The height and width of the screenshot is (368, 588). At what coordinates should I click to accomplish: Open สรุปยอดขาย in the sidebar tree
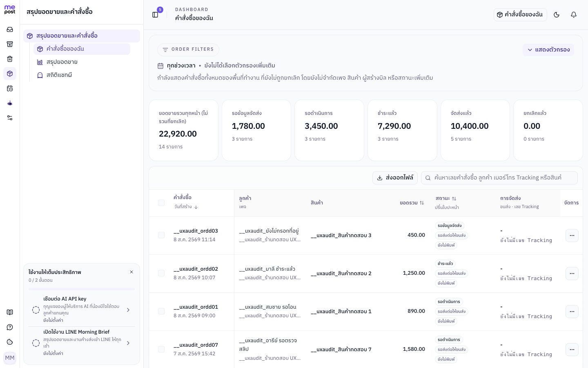pyautogui.click(x=82, y=62)
